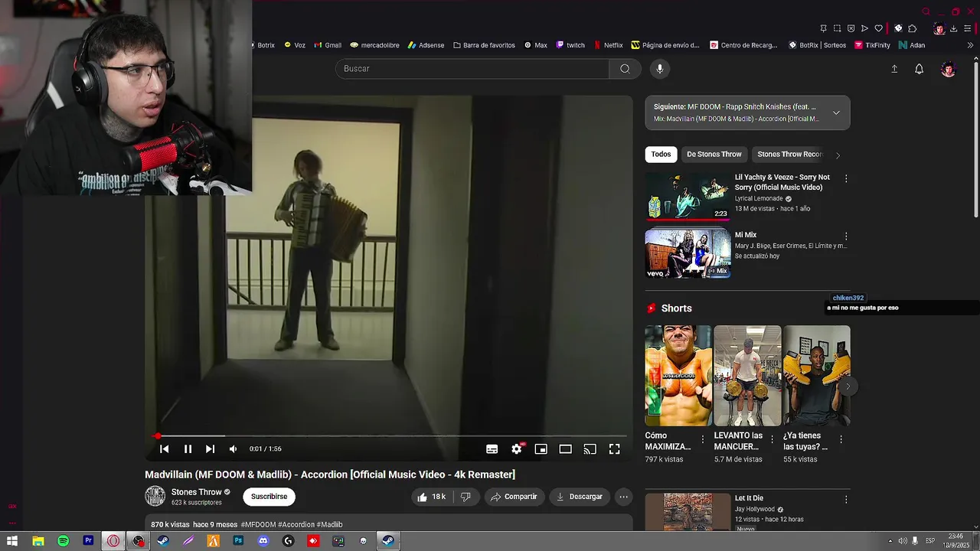The image size is (980, 551).
Task: Take snapshot with Opera capture icon
Action: point(837,28)
